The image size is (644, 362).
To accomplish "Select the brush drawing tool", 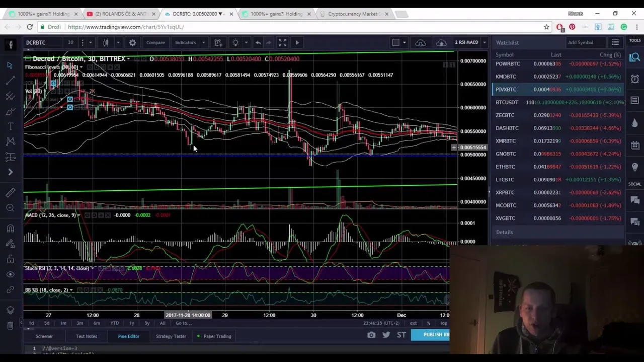I will pos(10,111).
